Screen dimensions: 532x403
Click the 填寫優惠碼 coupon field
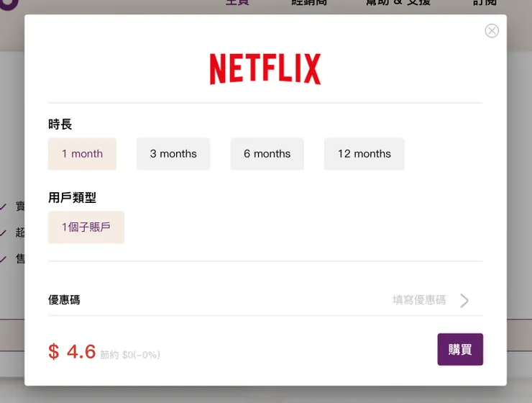(419, 300)
